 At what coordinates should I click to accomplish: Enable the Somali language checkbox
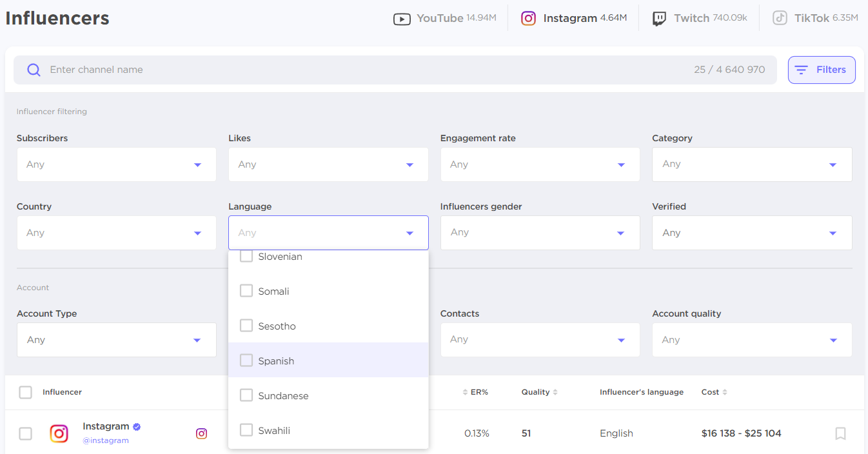pos(246,291)
